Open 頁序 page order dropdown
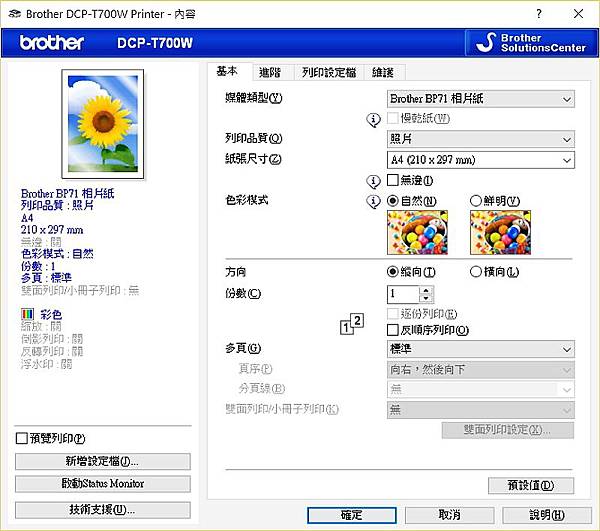This screenshot has height=531, width=600. click(x=481, y=370)
